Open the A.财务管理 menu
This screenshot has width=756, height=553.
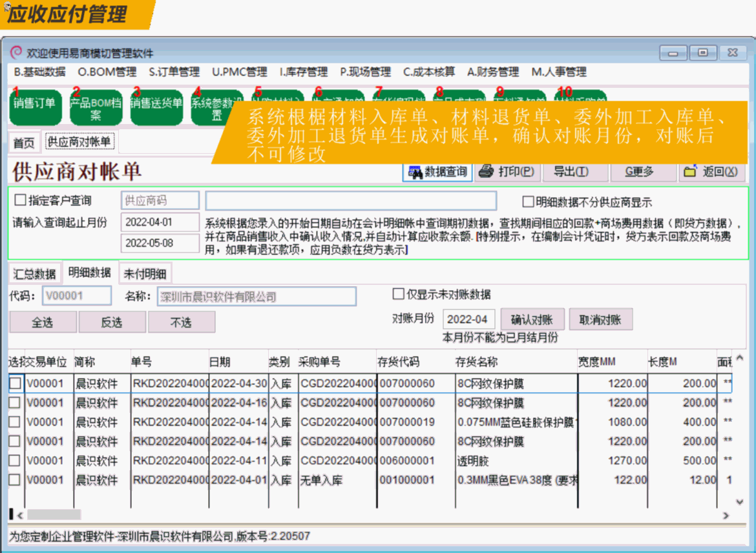pyautogui.click(x=493, y=72)
